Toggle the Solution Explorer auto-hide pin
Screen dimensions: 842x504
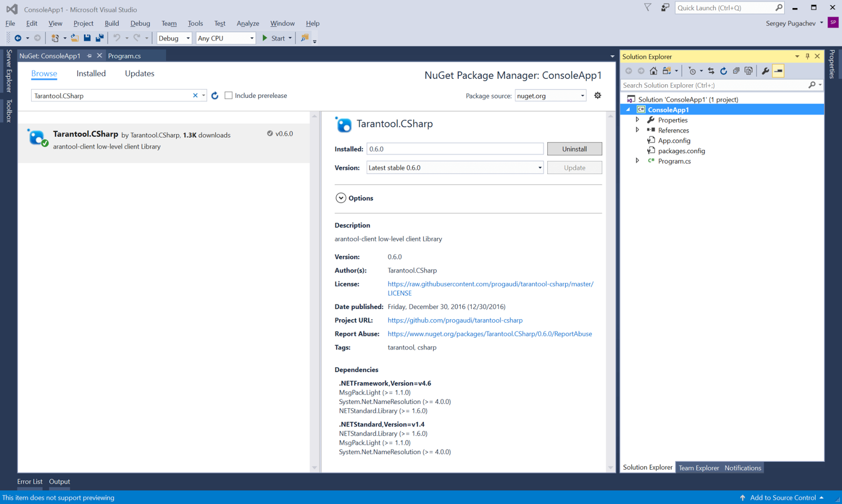pos(807,56)
